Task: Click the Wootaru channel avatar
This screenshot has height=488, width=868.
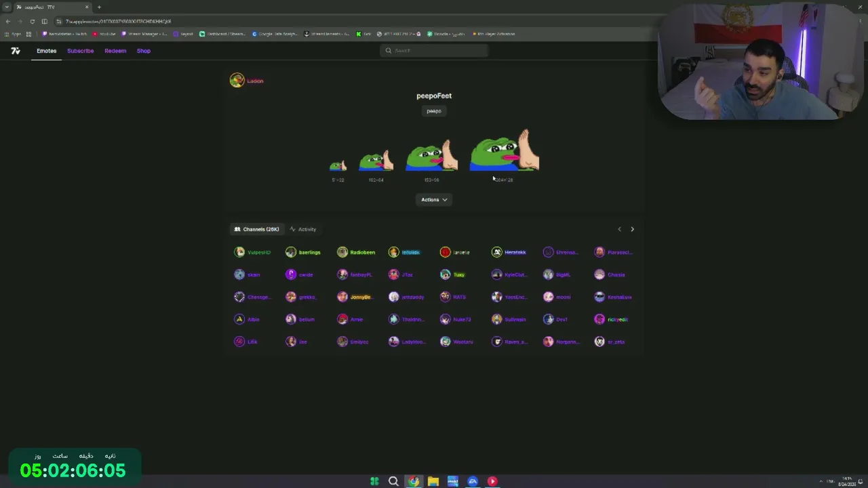Action: (445, 342)
